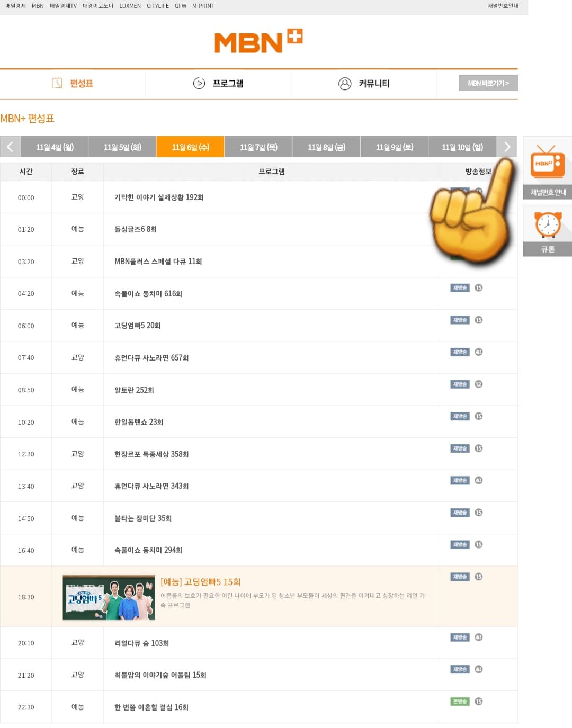Open 채널번호 안내 via the TV icon
The height and width of the screenshot is (728, 572).
[547, 164]
